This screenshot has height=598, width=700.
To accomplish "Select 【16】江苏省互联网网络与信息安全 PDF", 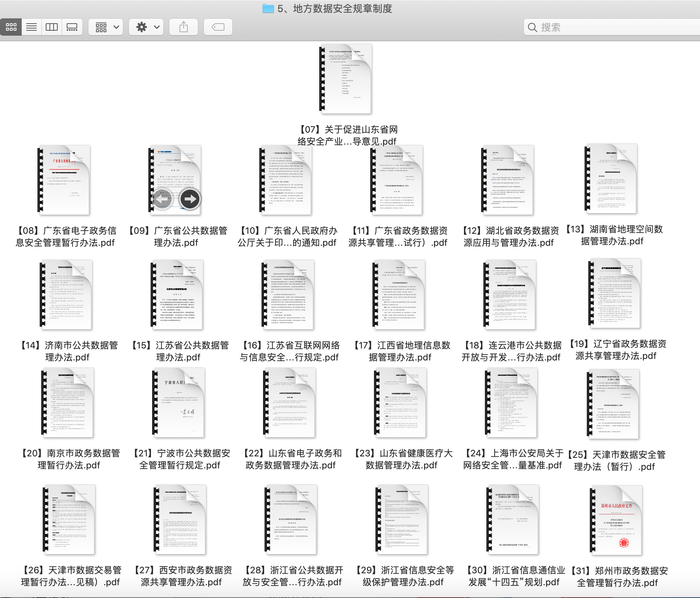I will point(289,295).
